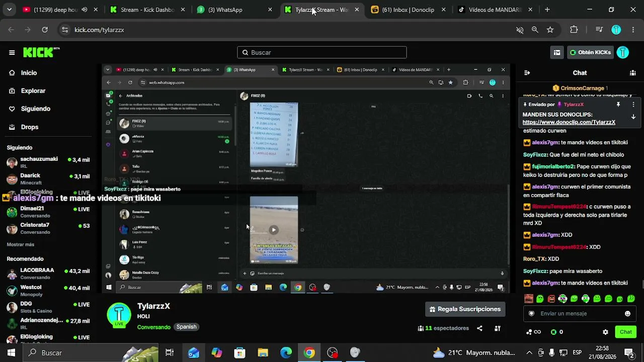This screenshot has width=644, height=362.
Task: Click the Kick search field Buscar
Action: pos(322,52)
